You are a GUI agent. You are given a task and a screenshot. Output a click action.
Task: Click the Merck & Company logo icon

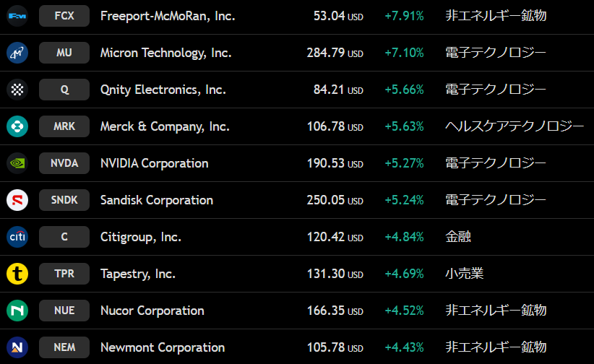[17, 126]
